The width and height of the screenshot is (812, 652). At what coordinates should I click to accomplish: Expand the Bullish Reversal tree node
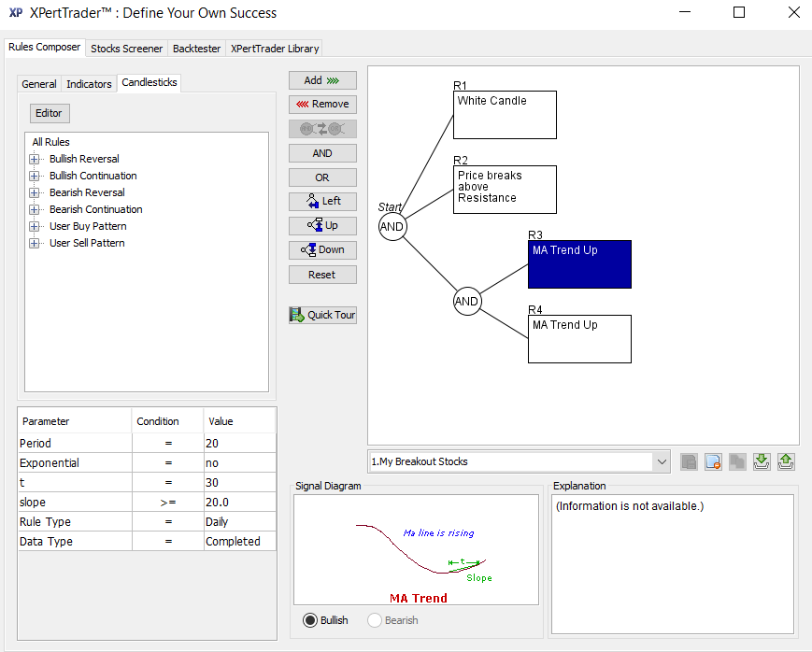coord(35,159)
